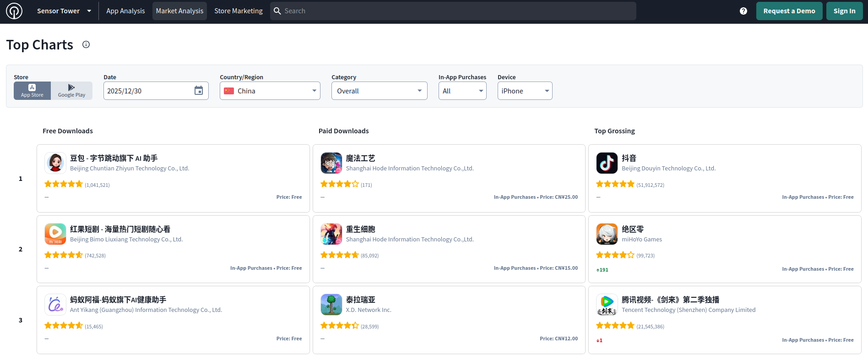This screenshot has width=868, height=355.
Task: Open the Device iPhone dropdown
Action: point(525,91)
